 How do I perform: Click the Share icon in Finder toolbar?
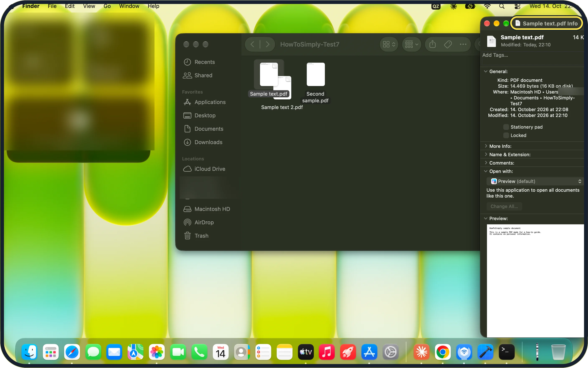(x=432, y=44)
